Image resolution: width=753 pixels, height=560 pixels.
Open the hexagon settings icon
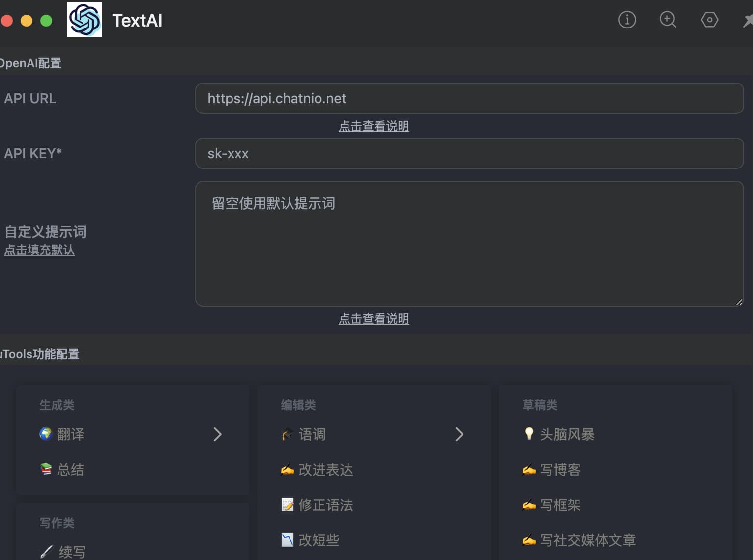(x=709, y=20)
